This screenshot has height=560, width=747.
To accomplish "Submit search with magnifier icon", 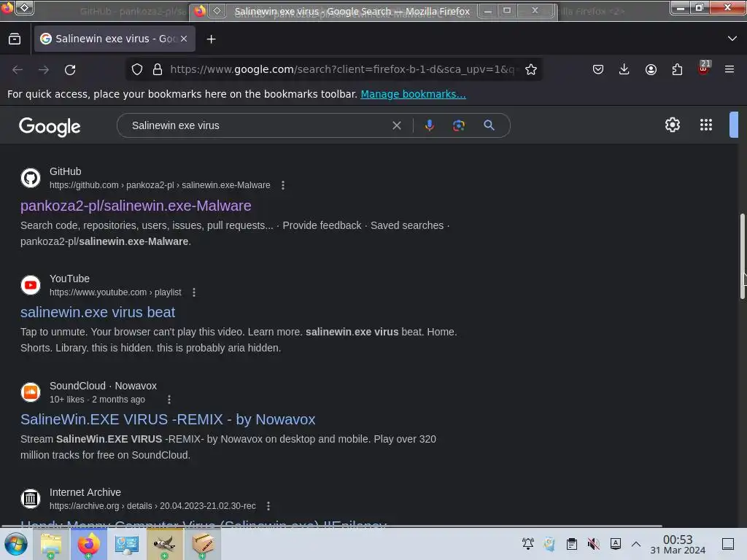I will (489, 125).
